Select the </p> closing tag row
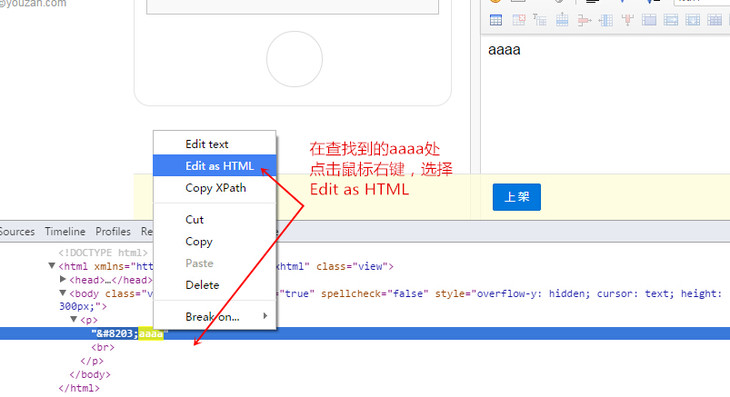Viewport: 730px width, 397px height. click(92, 361)
